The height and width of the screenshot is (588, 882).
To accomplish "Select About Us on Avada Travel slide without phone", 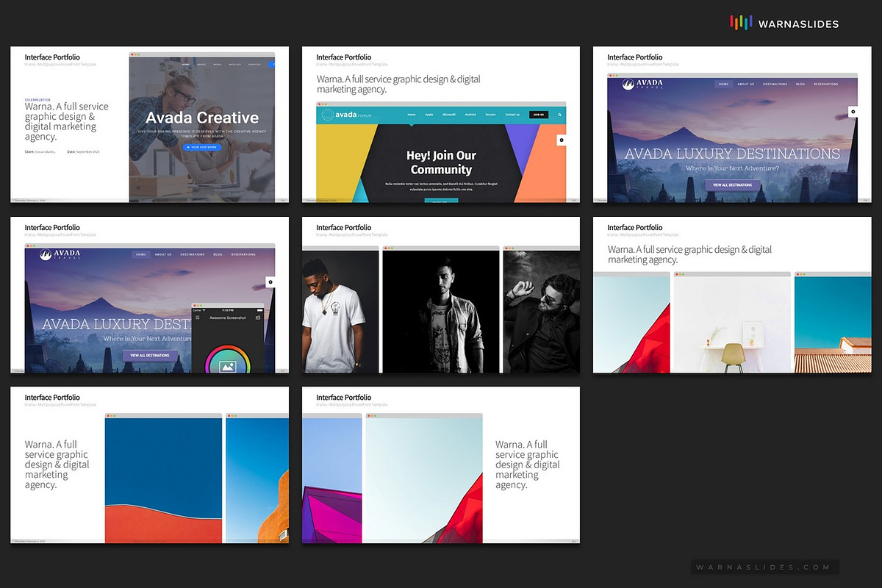I will (x=746, y=85).
